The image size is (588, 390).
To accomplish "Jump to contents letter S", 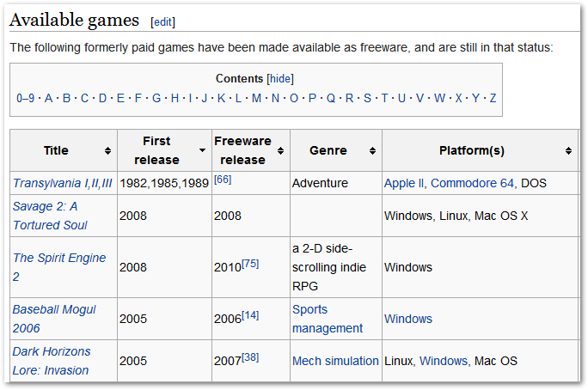I will (x=367, y=98).
